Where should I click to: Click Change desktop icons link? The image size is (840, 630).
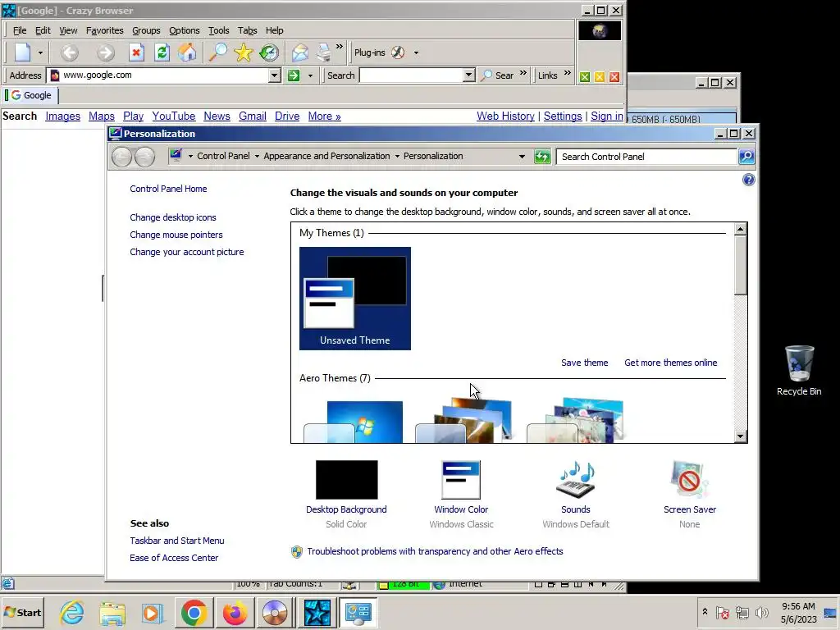173,217
